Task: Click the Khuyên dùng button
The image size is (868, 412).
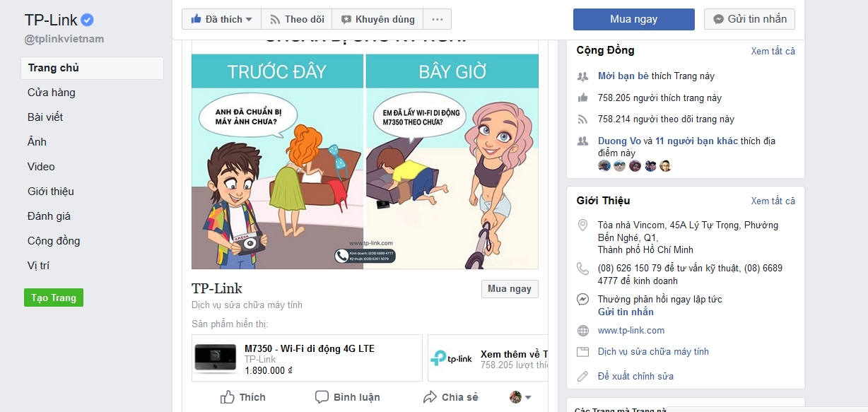Action: click(x=377, y=19)
